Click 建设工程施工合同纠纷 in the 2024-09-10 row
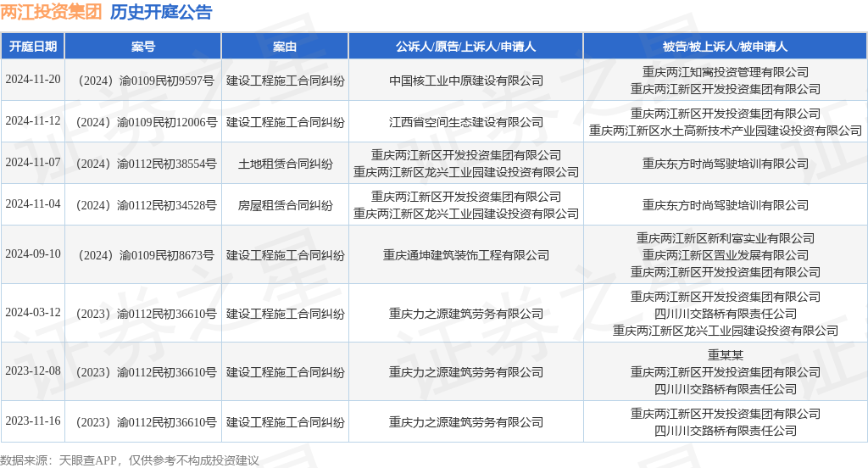 click(285, 255)
